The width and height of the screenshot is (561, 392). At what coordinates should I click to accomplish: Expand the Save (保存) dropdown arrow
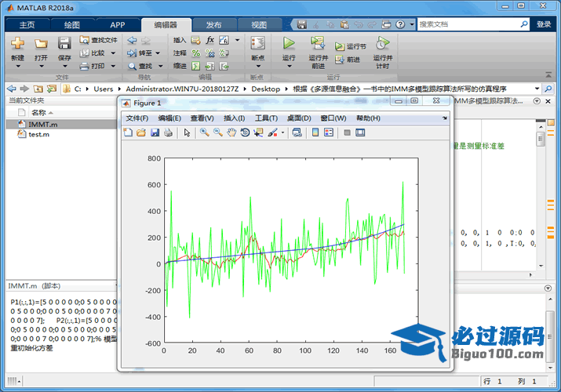[65, 66]
